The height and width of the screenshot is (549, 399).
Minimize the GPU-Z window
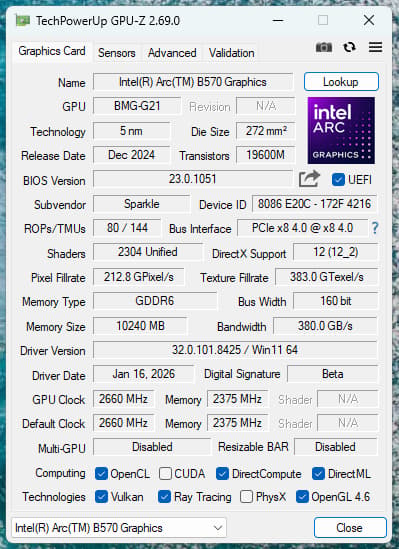coord(278,20)
